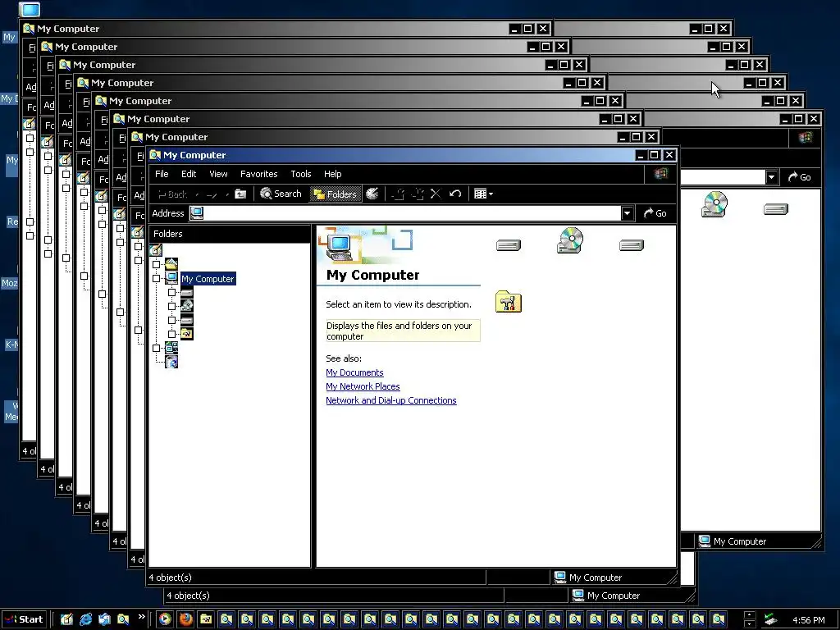Screen dimensions: 840x630
Task: Open address dropdown in the rear window
Action: tap(771, 177)
